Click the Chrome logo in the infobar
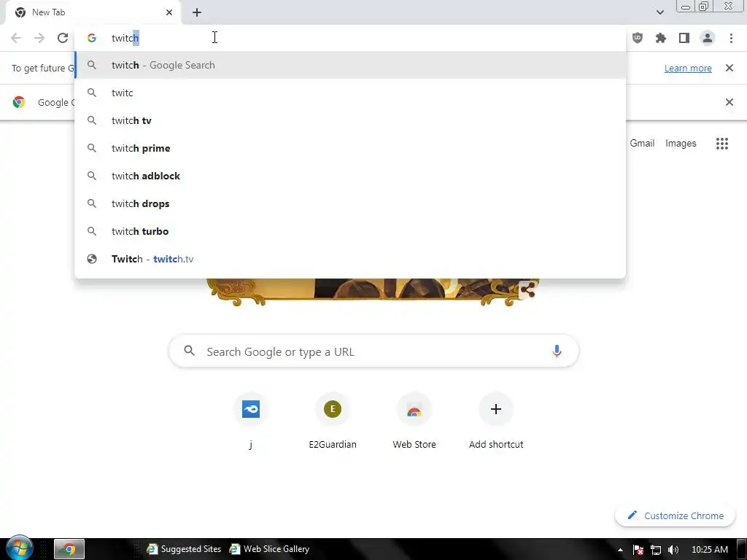Screen dimensions: 747x560 [x=19, y=102]
